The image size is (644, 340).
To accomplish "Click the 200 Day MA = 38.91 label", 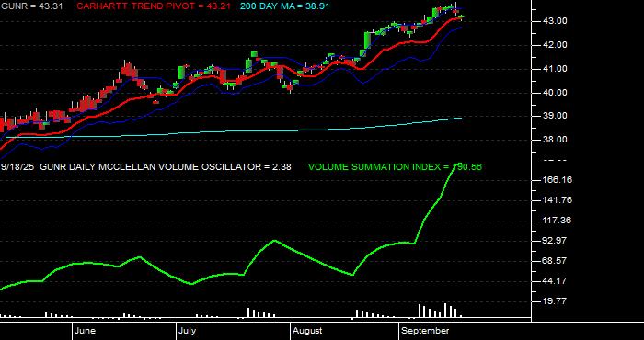I will [284, 6].
